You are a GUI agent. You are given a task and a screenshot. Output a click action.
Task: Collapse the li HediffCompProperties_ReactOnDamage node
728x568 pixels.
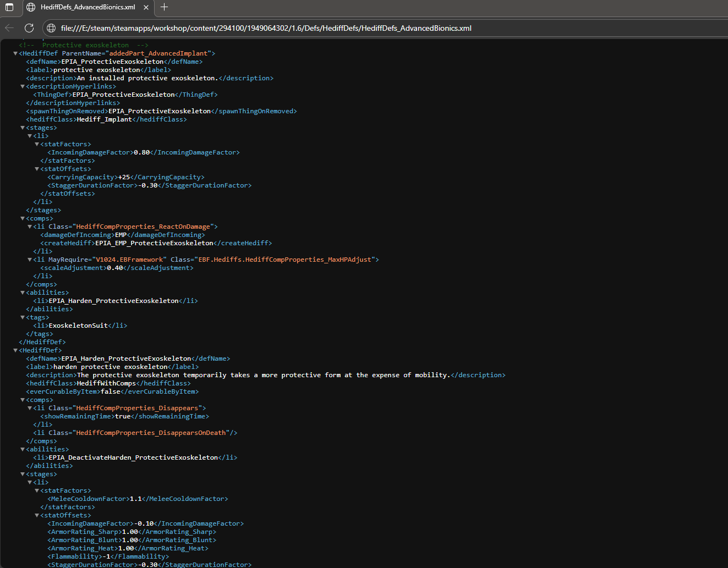(x=30, y=227)
